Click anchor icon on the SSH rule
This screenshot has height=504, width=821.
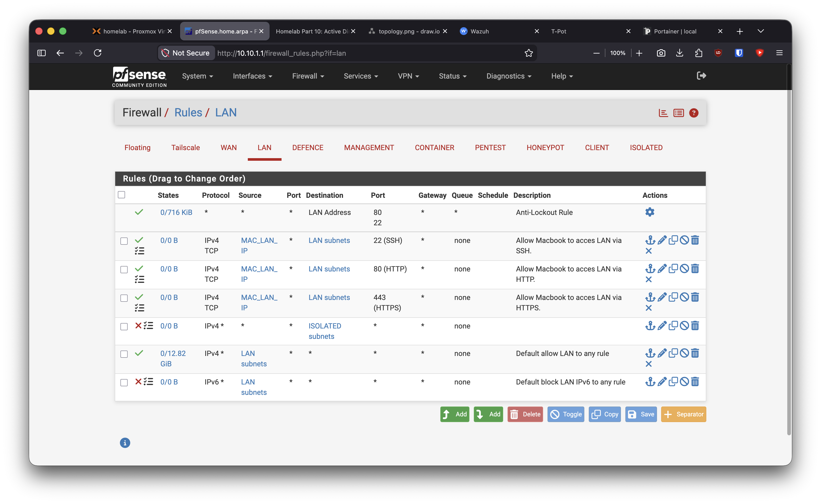pyautogui.click(x=650, y=240)
